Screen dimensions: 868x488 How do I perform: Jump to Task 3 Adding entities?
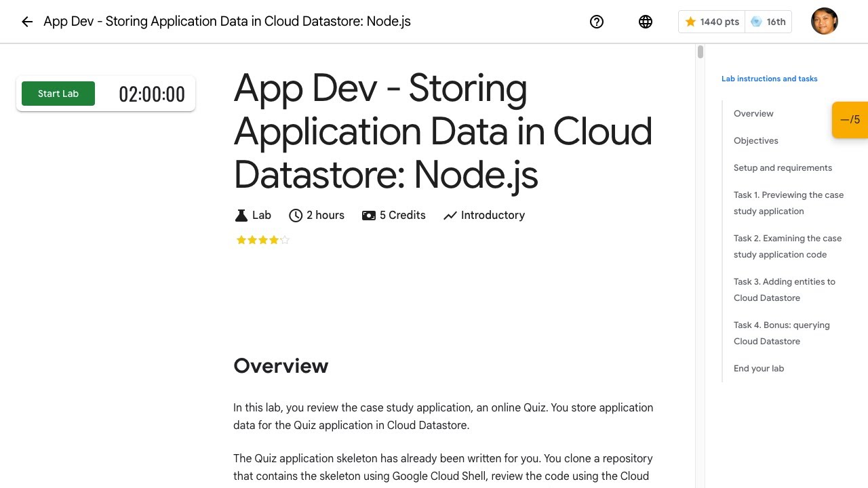pos(785,290)
